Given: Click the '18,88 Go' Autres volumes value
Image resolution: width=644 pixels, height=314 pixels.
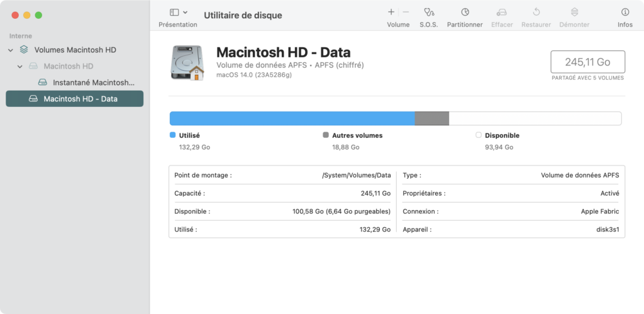Looking at the screenshot, I should click(346, 147).
